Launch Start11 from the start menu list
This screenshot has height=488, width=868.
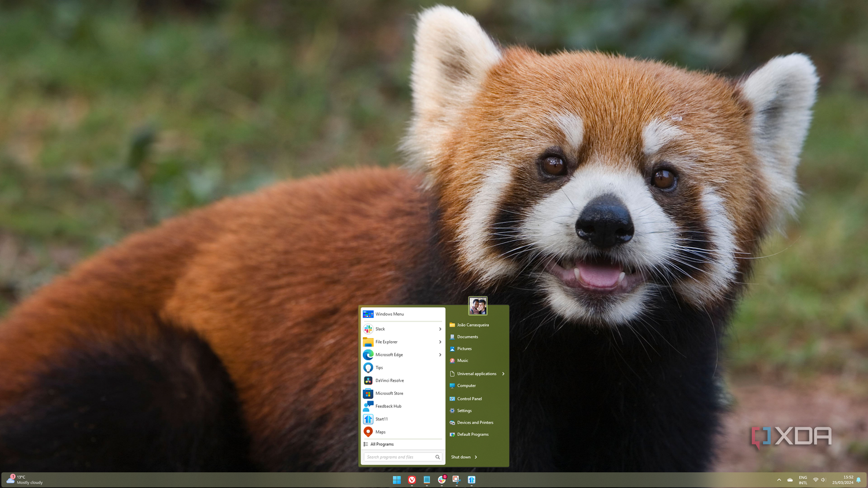(x=403, y=419)
